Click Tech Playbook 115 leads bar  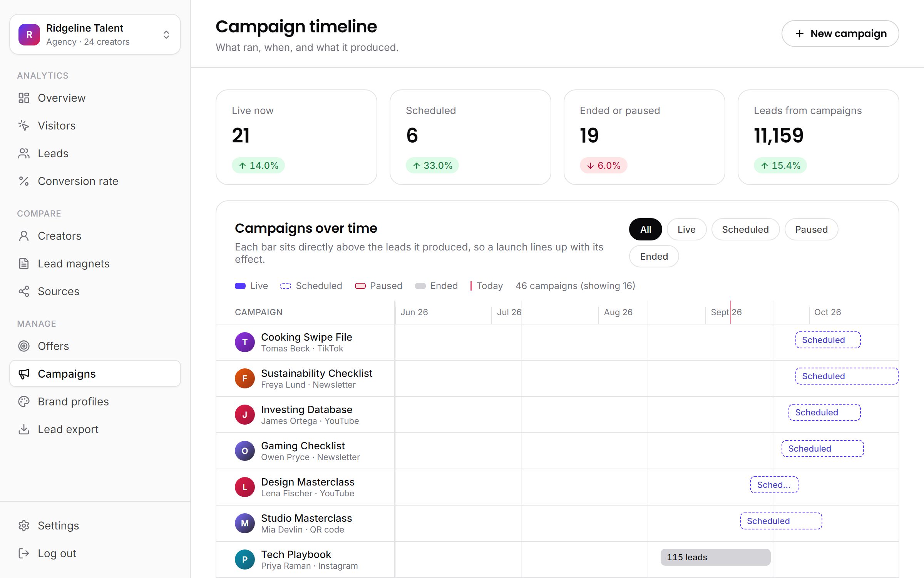[x=715, y=557]
